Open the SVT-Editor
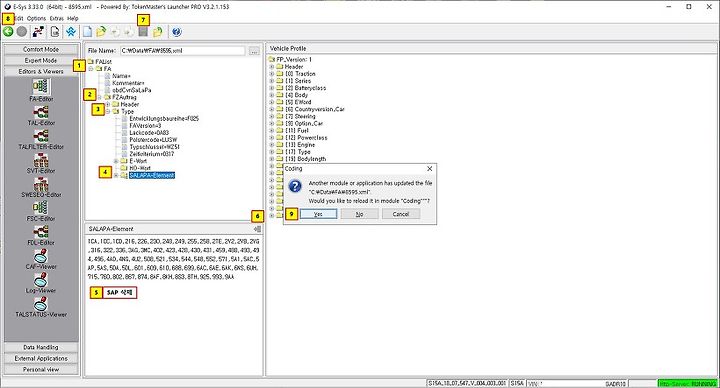Image resolution: width=720 pixels, height=388 pixels. 41,163
